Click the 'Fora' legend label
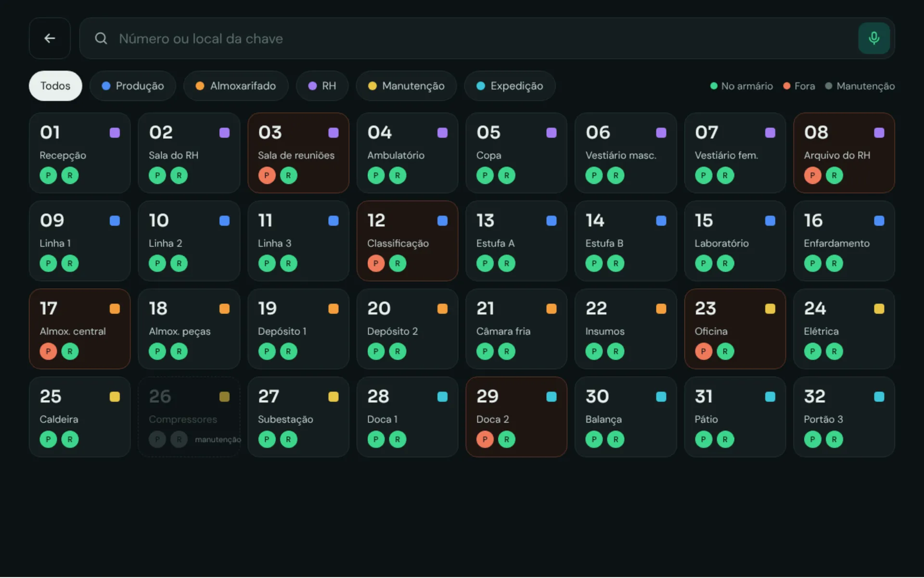This screenshot has height=578, width=924. point(805,86)
